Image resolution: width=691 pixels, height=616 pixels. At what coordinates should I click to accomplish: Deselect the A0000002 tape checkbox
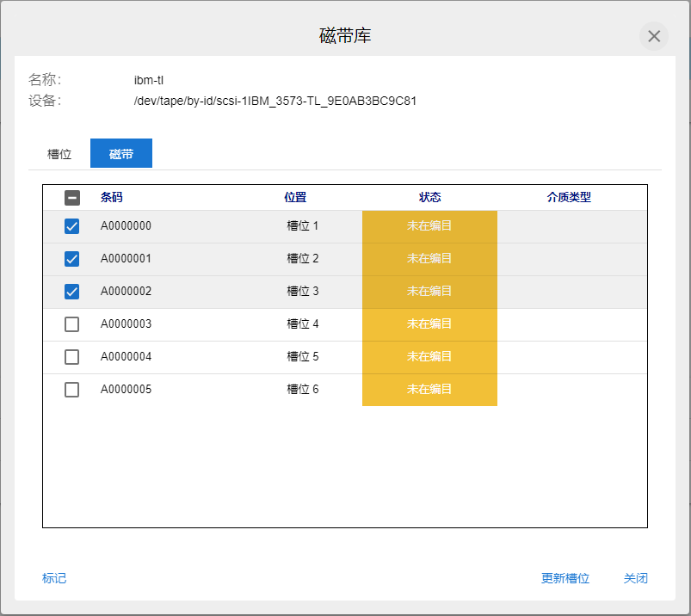pyautogui.click(x=72, y=292)
